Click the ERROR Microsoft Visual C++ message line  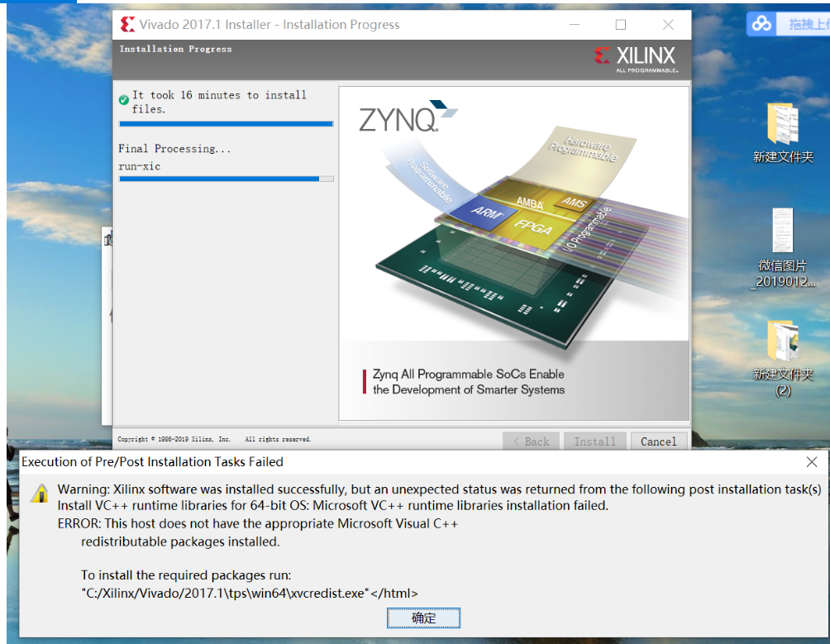pyautogui.click(x=257, y=523)
